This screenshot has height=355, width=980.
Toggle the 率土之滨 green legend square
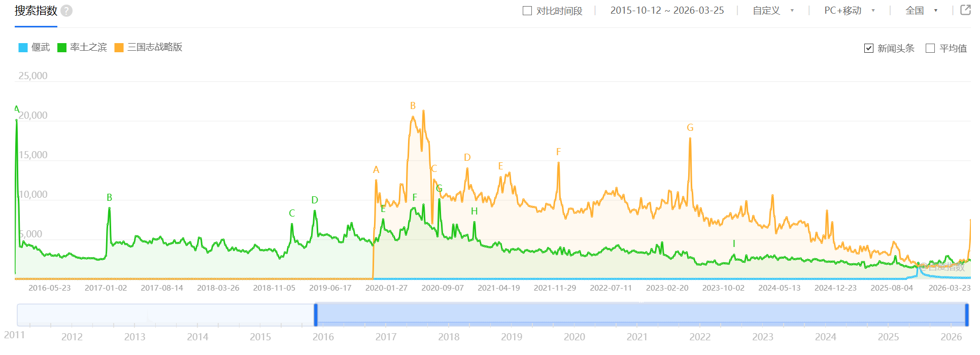62,48
